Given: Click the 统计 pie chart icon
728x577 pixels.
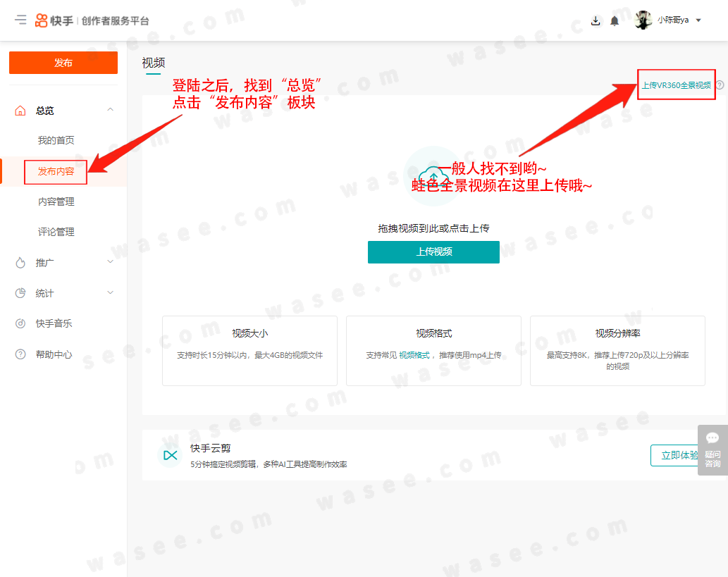Looking at the screenshot, I should point(20,293).
